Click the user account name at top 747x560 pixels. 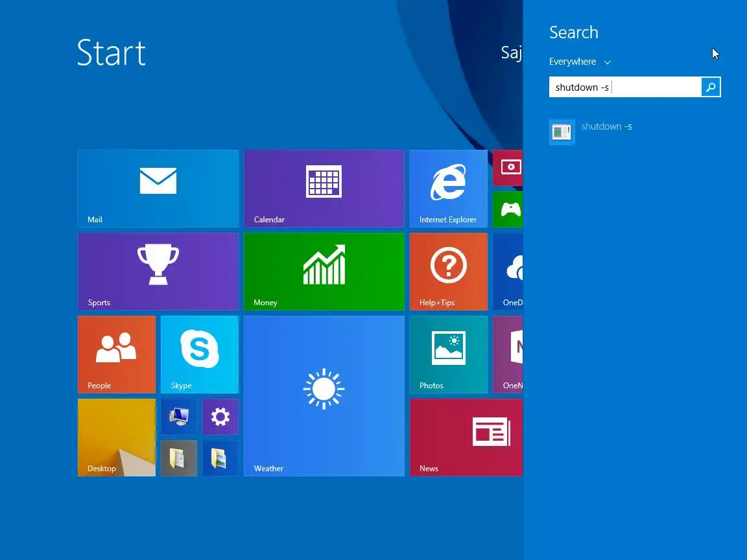tap(512, 52)
